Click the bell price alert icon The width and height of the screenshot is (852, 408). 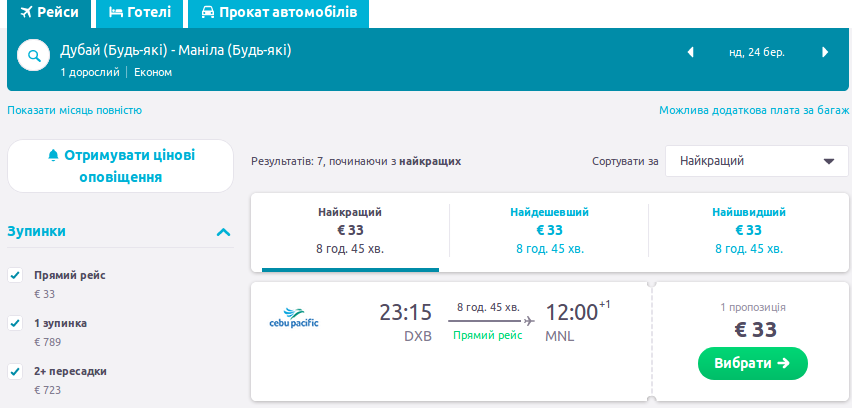pos(54,156)
